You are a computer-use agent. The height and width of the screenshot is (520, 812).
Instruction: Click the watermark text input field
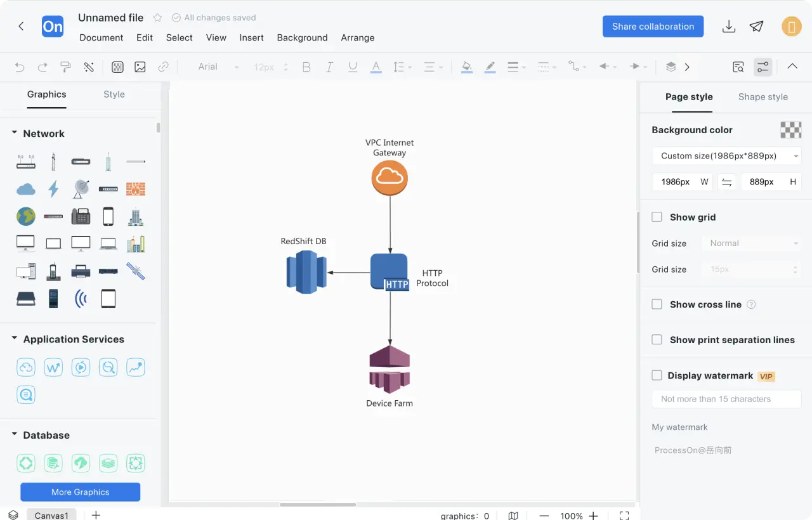click(726, 399)
